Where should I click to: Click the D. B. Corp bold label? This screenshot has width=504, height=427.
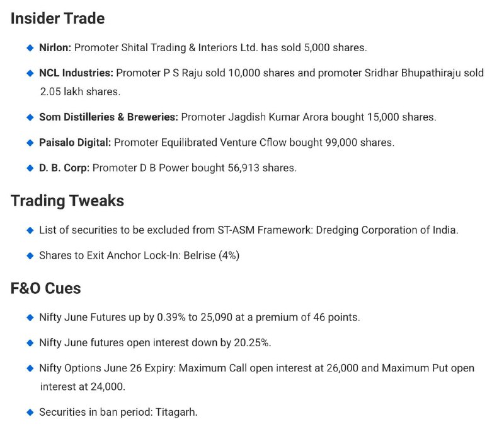click(x=64, y=168)
